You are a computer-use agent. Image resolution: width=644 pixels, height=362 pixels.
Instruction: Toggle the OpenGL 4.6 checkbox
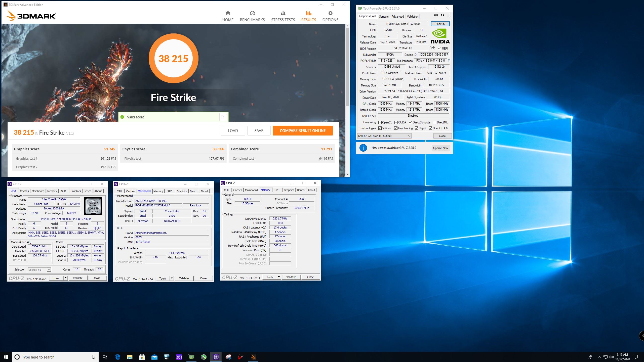pyautogui.click(x=430, y=128)
